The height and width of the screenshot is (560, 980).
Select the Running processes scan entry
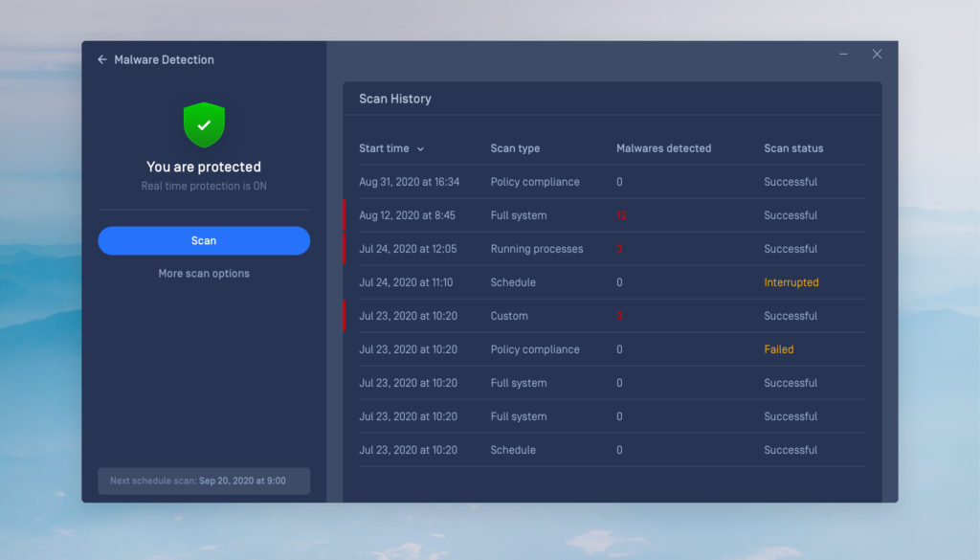(536, 249)
